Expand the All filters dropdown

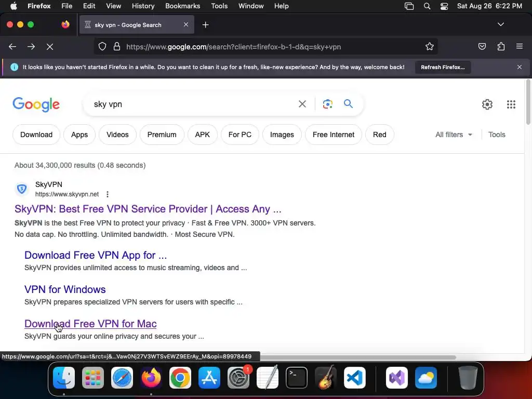(454, 135)
